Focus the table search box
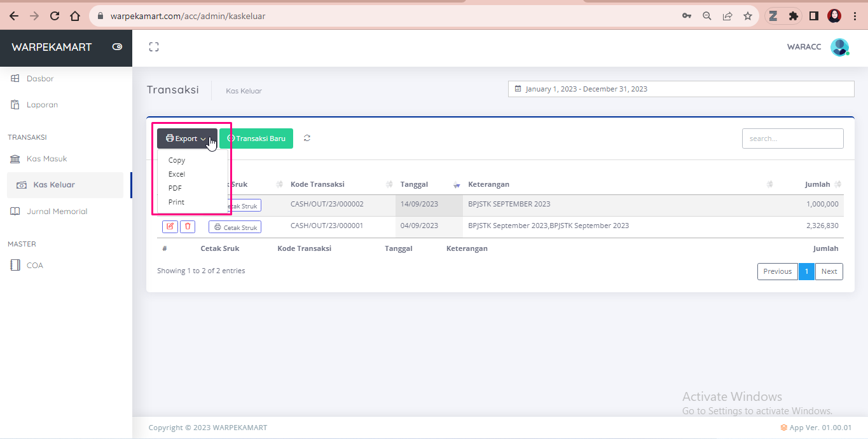 point(793,138)
